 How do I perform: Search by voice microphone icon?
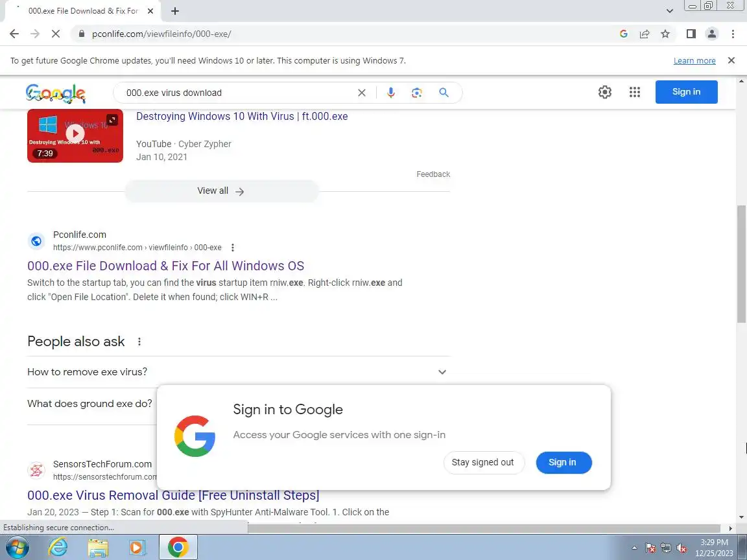point(390,93)
